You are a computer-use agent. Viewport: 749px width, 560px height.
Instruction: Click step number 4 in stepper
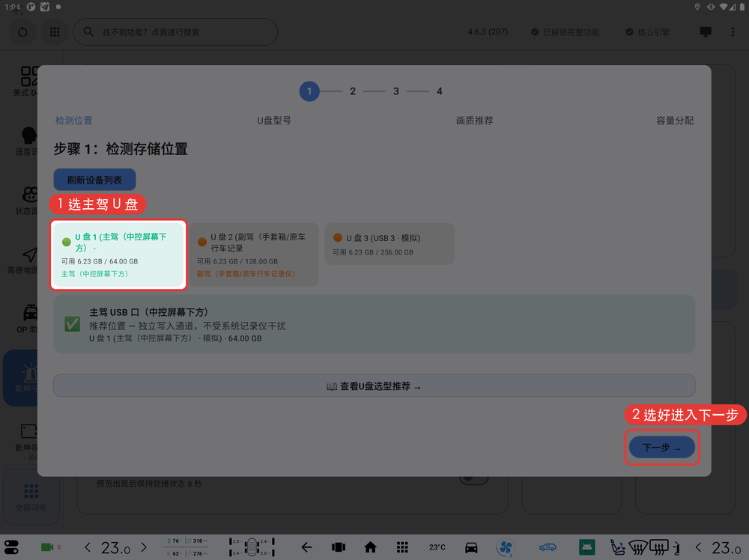440,91
